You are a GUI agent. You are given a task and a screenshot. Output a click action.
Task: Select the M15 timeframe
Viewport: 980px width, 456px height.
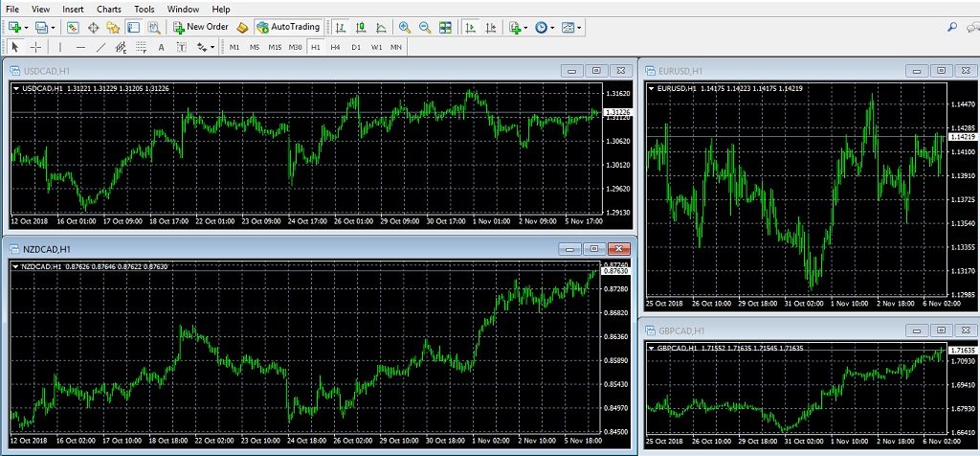(x=275, y=46)
